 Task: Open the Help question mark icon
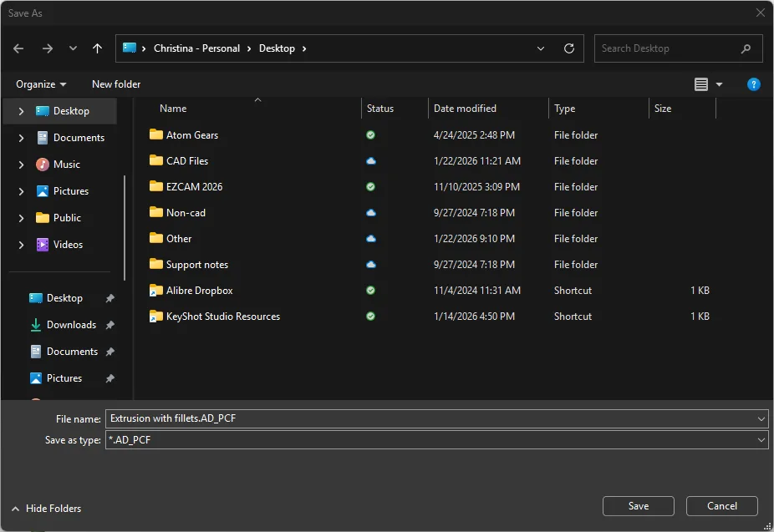tap(753, 84)
